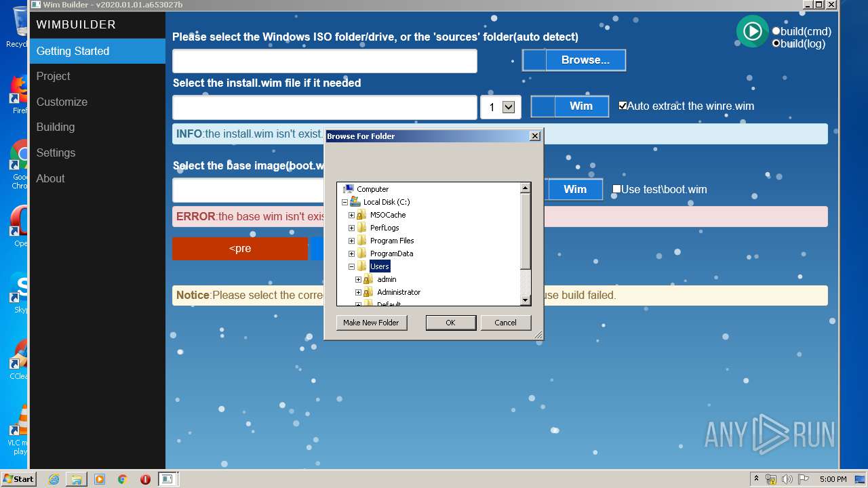The width and height of the screenshot is (868, 488).
Task: Click the Computer icon in the tree
Action: (349, 189)
